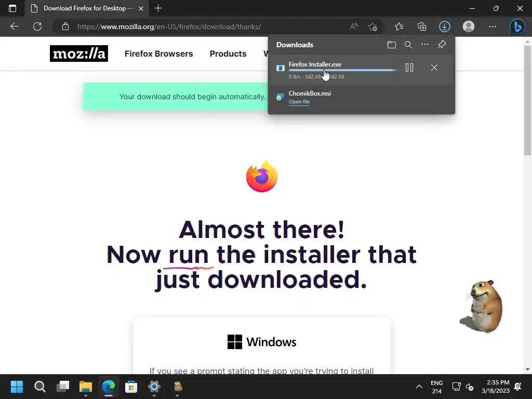
Task: View site information lock icon
Action: 65,26
